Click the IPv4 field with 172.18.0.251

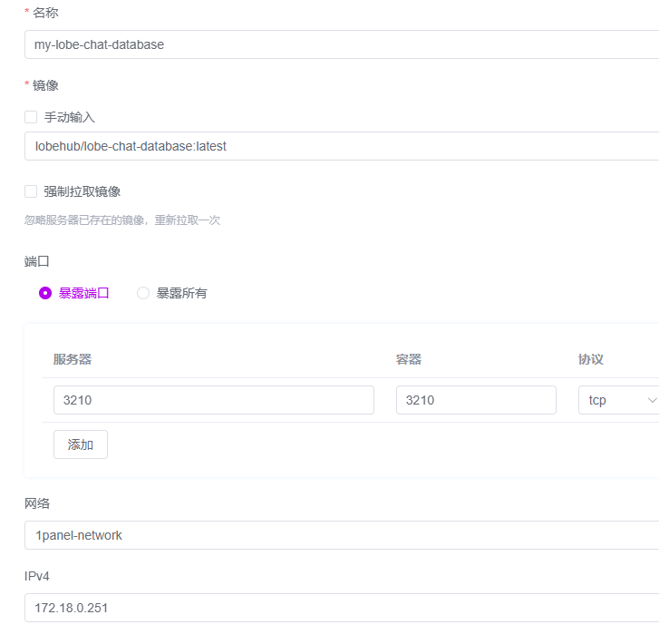pyautogui.click(x=342, y=608)
